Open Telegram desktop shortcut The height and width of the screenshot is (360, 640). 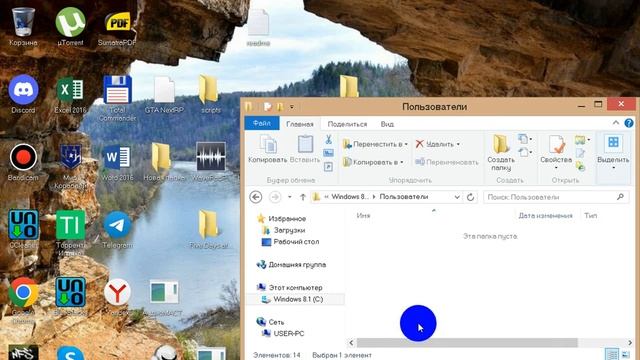(117, 229)
